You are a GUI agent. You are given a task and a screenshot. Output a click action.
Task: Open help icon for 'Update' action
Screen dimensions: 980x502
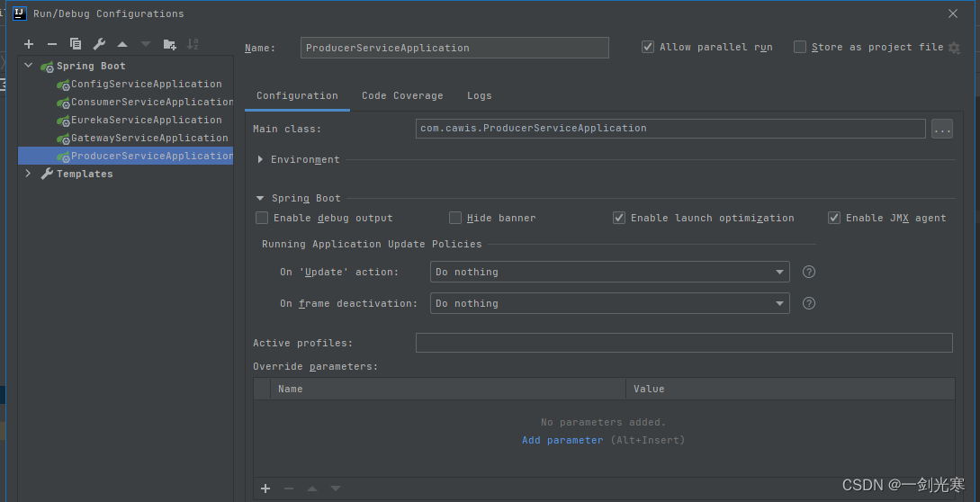click(x=809, y=272)
